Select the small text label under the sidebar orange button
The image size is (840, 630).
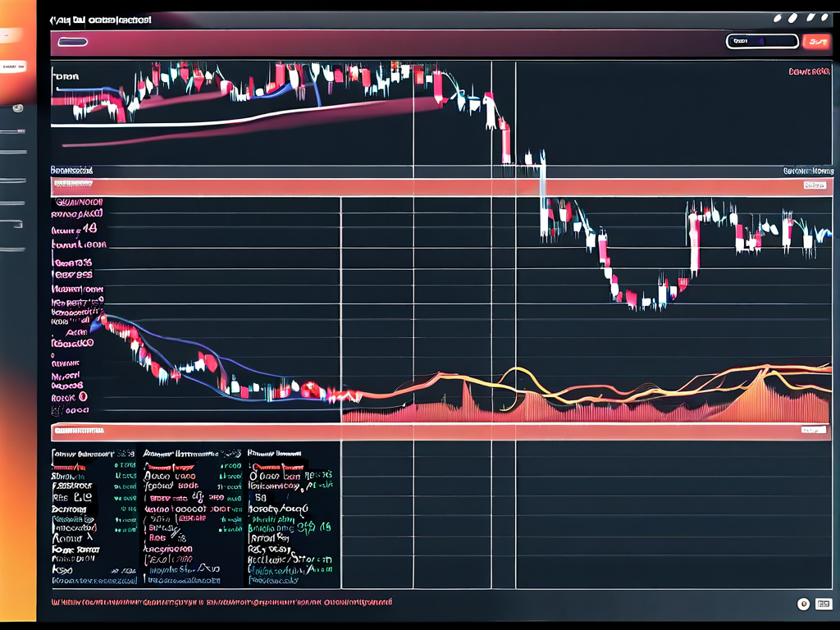12,66
